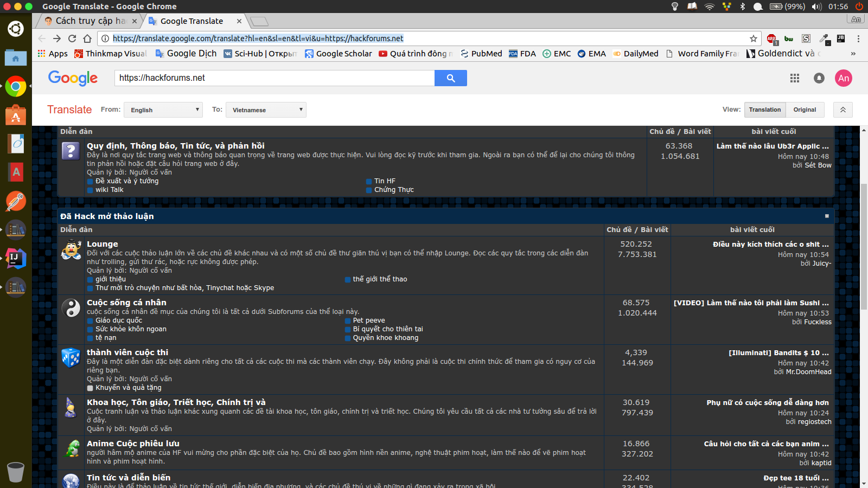This screenshot has width=868, height=488.
Task: Open the PubMed bookmark
Action: (x=481, y=54)
